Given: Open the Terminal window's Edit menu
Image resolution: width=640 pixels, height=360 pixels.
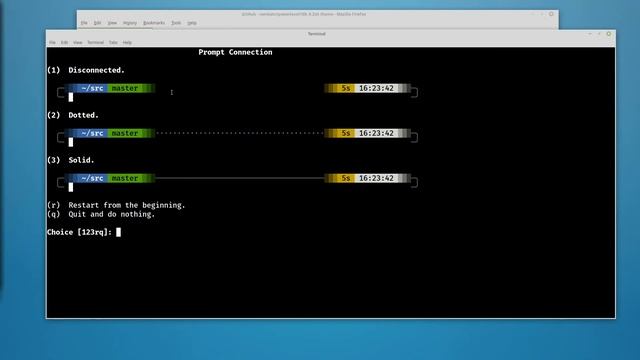Looking at the screenshot, I should click(64, 42).
